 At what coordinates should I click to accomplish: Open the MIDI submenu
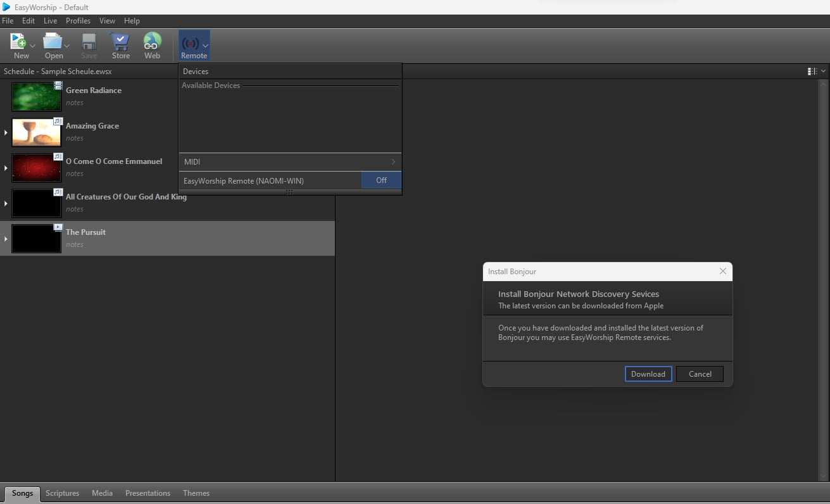coord(290,162)
